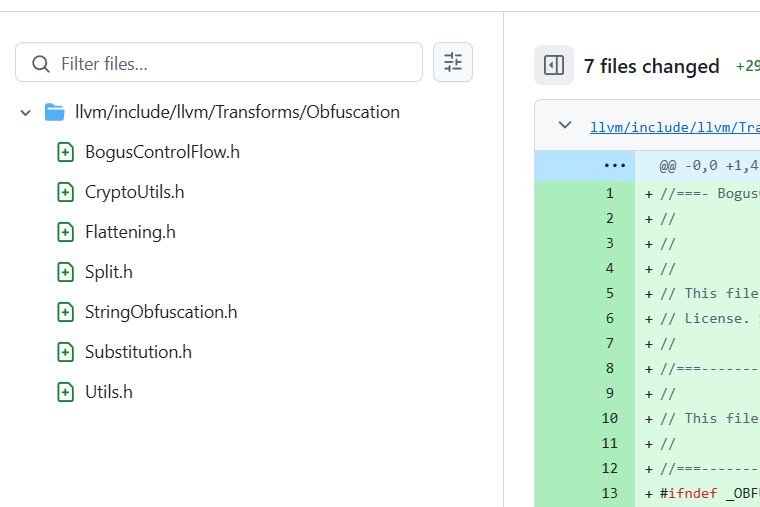
Task: Open the file filter options button
Action: pyautogui.click(x=453, y=63)
